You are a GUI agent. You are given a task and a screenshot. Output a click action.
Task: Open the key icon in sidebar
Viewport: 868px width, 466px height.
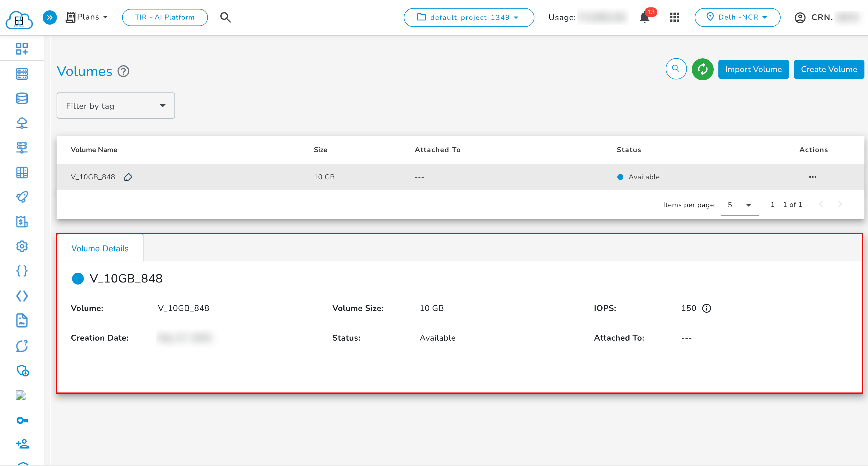[22, 420]
